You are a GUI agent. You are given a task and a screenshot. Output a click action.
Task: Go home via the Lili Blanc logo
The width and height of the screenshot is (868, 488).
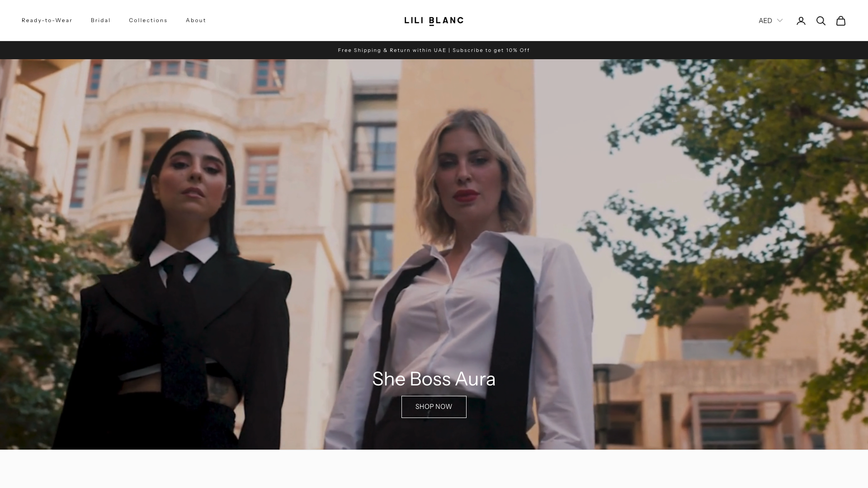tap(434, 21)
